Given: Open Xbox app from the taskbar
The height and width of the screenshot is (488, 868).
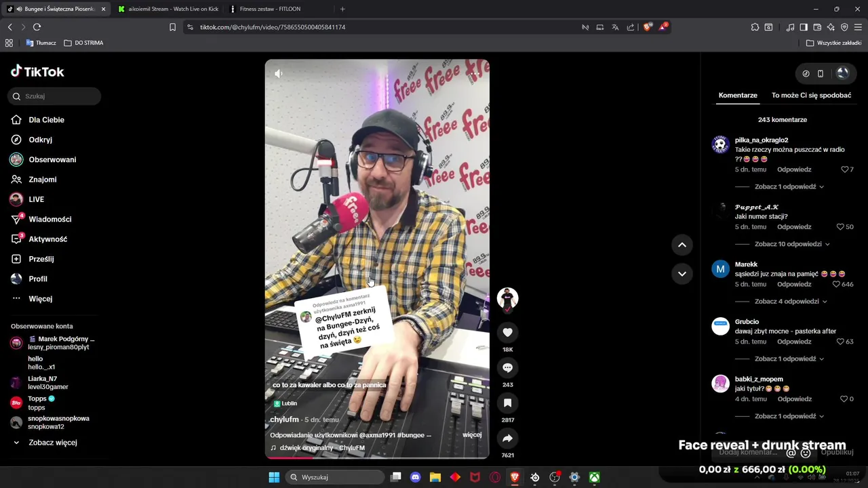Looking at the screenshot, I should (594, 477).
